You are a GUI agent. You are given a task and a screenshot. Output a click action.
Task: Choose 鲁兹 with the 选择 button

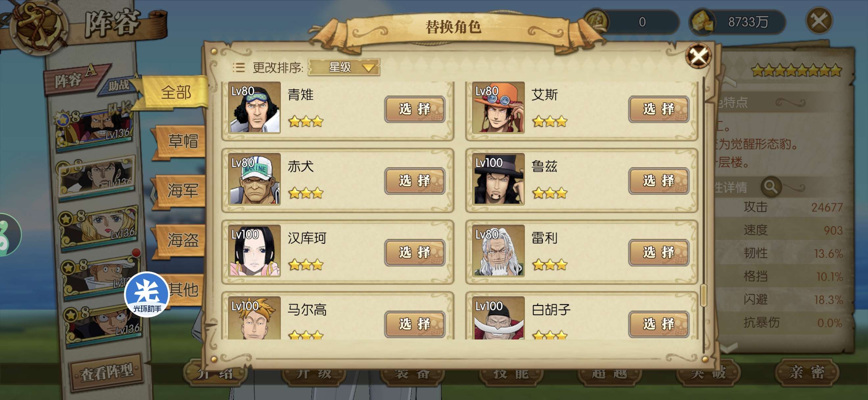coord(659,181)
